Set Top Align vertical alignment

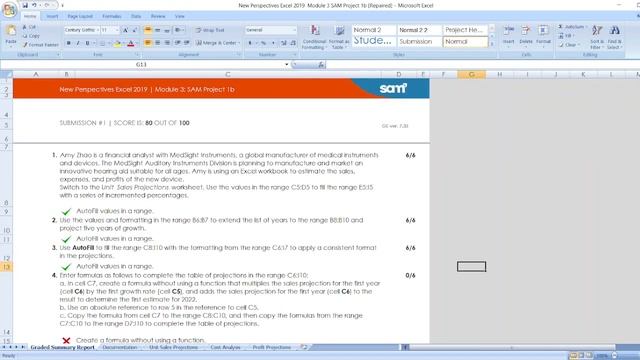coord(148,30)
